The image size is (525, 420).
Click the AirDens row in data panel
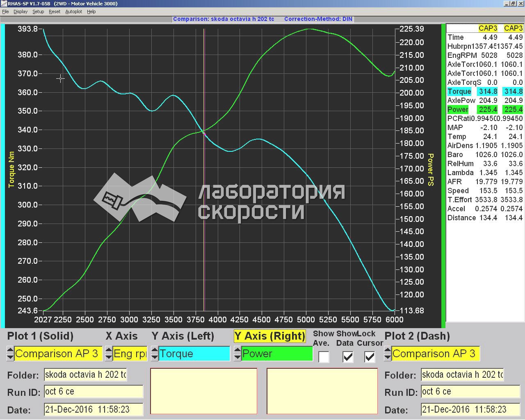(x=485, y=146)
